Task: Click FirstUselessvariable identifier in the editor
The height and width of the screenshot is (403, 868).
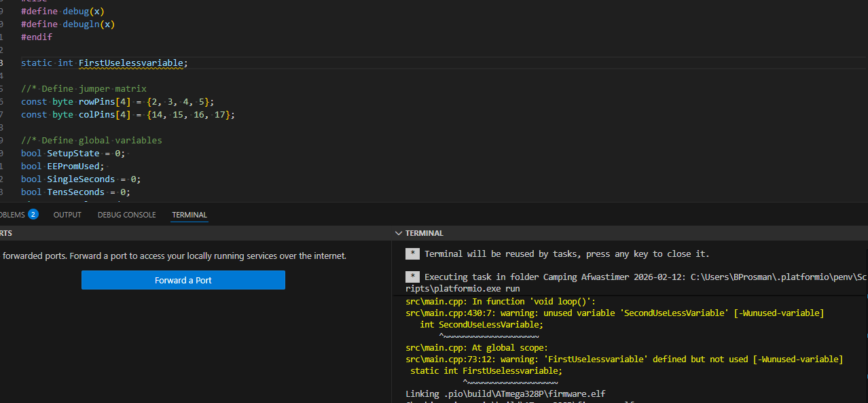Action: 130,63
